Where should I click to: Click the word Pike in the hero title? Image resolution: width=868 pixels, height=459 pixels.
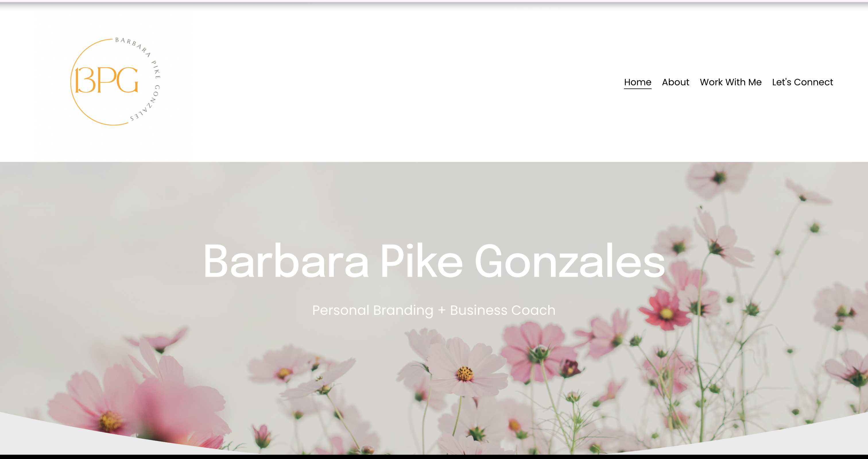[422, 261]
